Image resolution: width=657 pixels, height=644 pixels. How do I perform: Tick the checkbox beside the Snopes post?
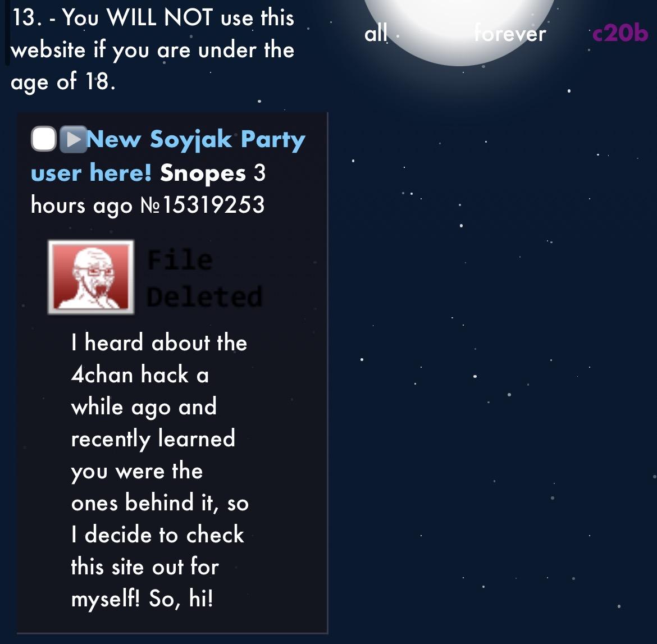(x=44, y=139)
